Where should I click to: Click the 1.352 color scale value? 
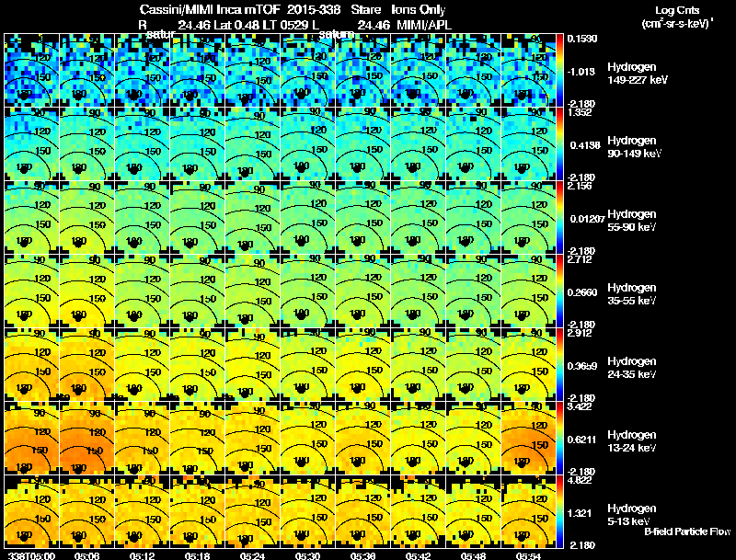pos(580,112)
